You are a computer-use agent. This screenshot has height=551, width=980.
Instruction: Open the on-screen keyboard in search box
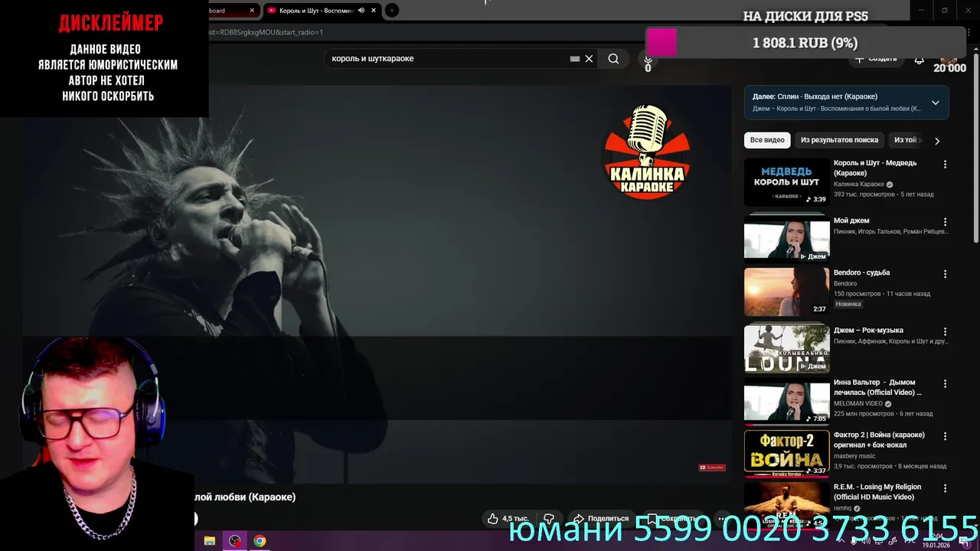[575, 59]
